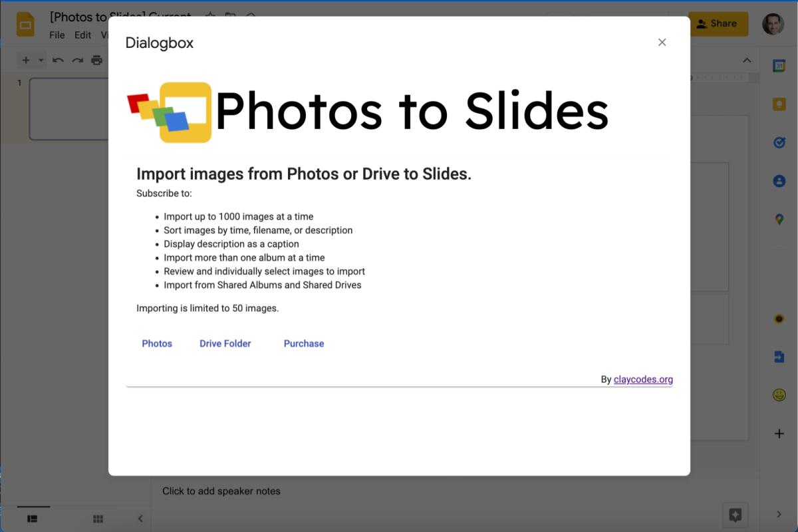The image size is (798, 532).
Task: Collapse the filmstrip with left chevron
Action: coord(140,519)
